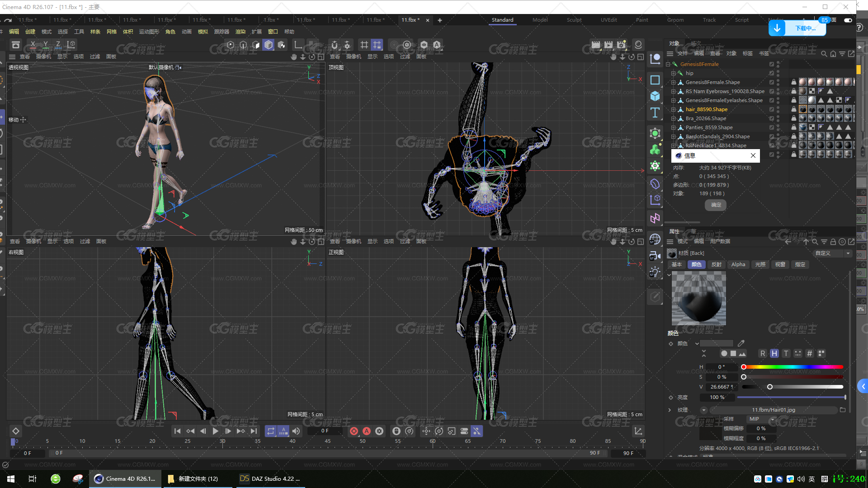Adjust the V value slider
Screen dimensions: 868x488
pos(792,387)
